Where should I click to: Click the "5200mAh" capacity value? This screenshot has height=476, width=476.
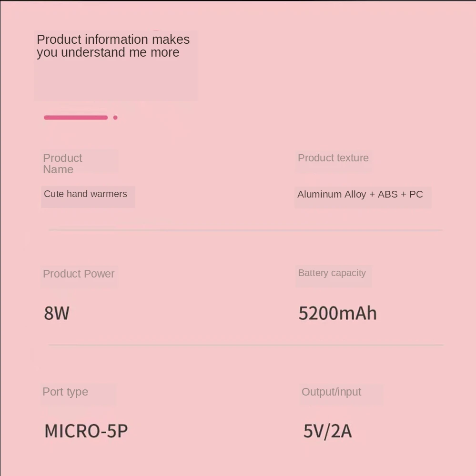pos(337,313)
